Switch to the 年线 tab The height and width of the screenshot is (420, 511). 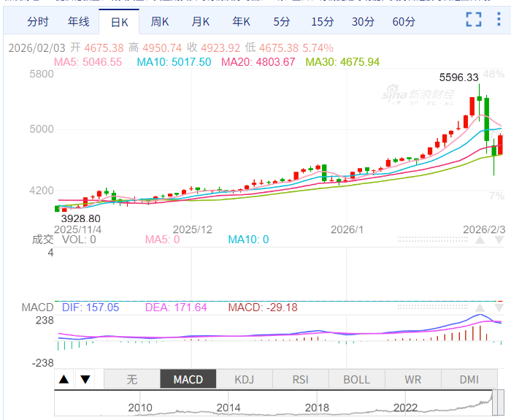pyautogui.click(x=79, y=22)
